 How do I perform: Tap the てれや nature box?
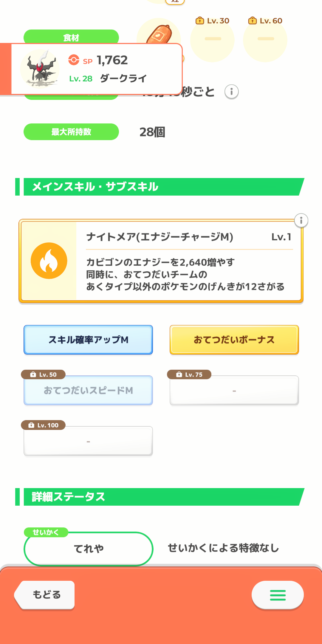click(x=89, y=549)
